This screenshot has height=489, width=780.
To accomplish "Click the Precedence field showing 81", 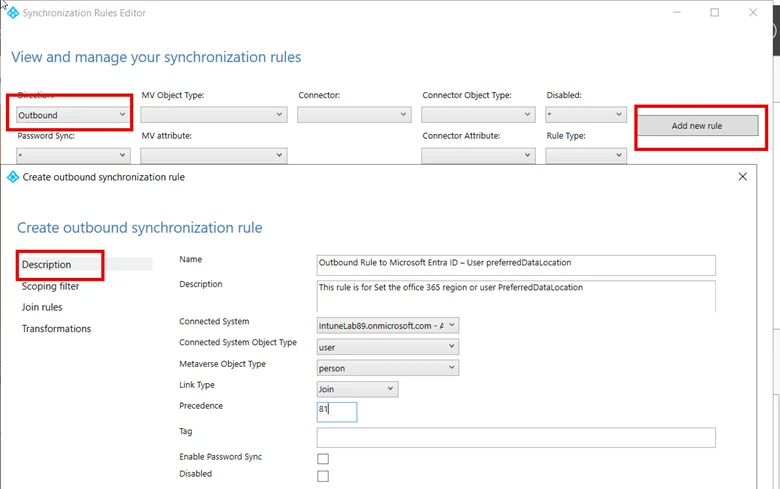I will coord(336,412).
